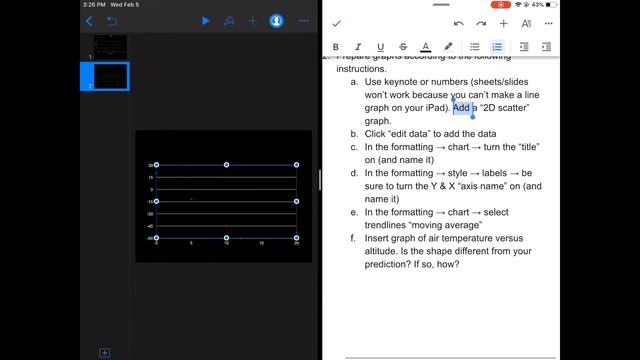Open the Docs insert plus menu
This screenshot has height=360, width=640.
(504, 24)
